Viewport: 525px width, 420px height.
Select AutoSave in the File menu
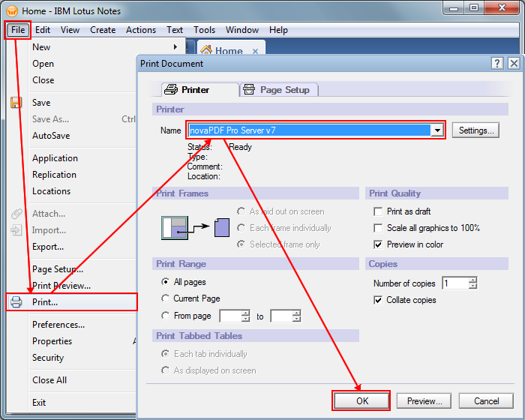51,136
